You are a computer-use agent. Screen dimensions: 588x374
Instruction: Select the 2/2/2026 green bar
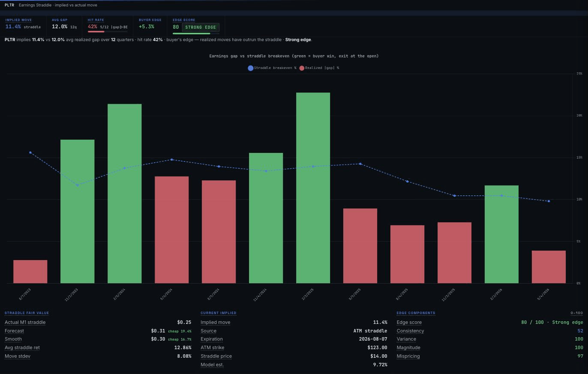502,234
